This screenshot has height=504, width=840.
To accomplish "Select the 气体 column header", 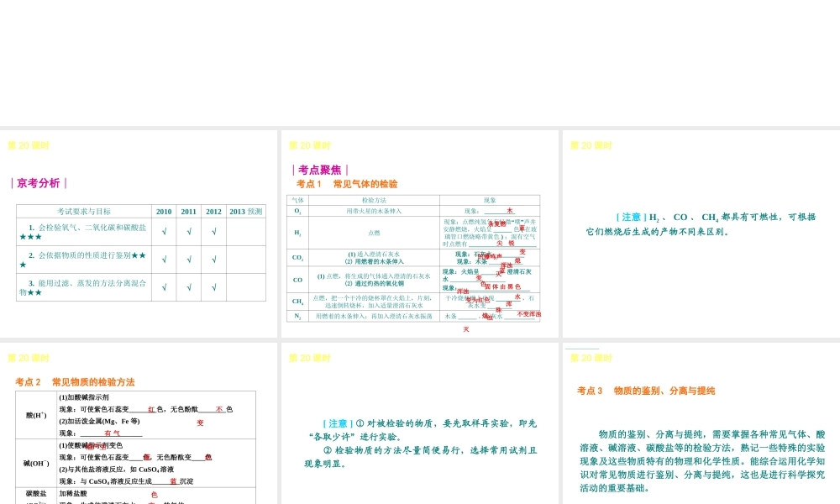I will tap(298, 200).
